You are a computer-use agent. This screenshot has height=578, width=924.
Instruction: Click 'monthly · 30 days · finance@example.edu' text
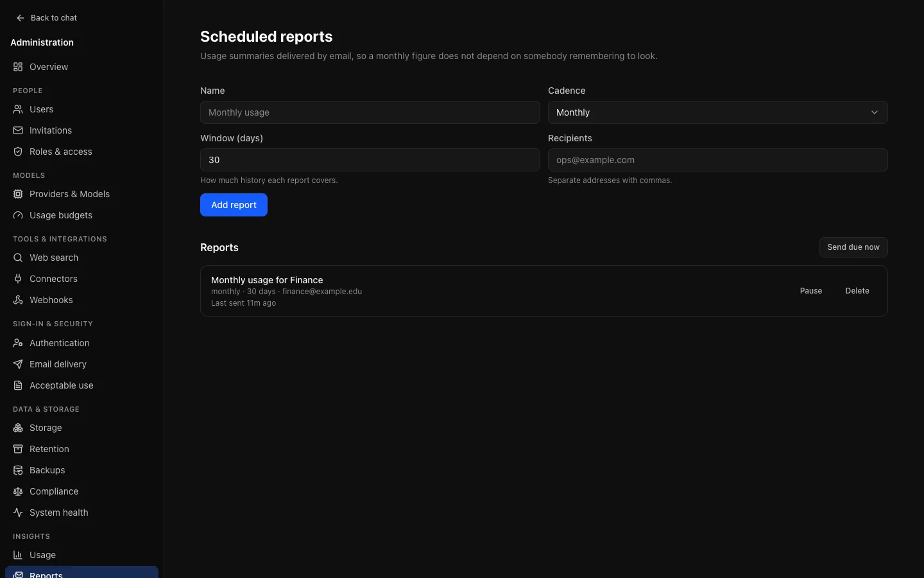[x=286, y=292]
